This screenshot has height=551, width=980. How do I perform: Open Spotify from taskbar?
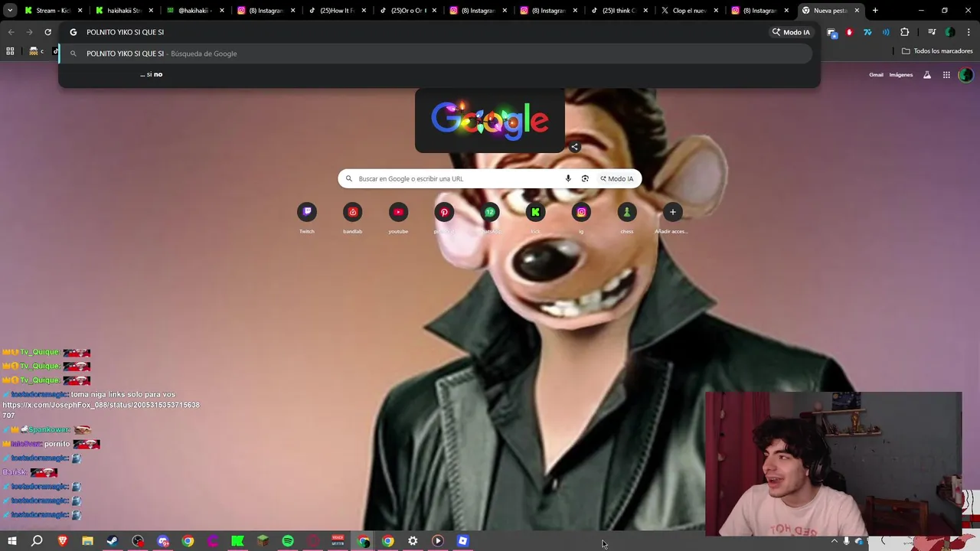(288, 541)
